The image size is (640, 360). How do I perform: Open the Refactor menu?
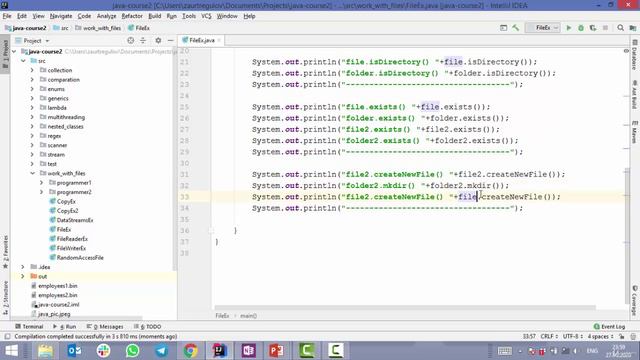[132, 16]
